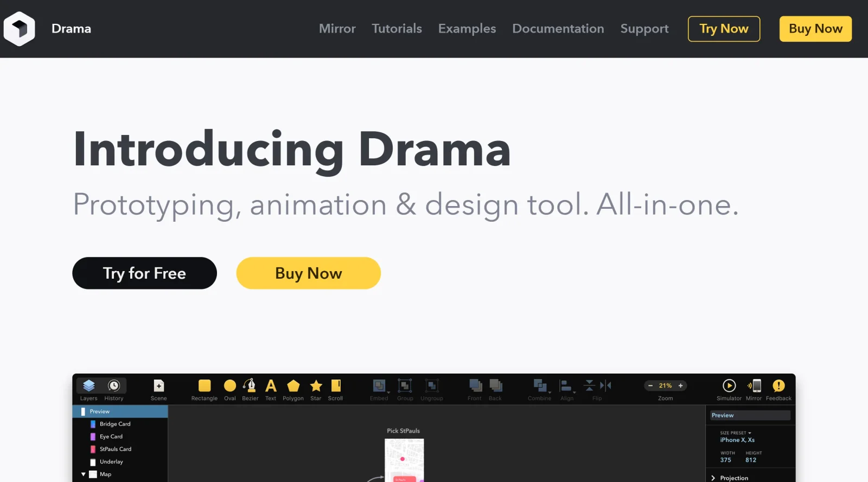Image resolution: width=868 pixels, height=482 pixels.
Task: Click the Bridge Card blue swatch
Action: (93, 424)
